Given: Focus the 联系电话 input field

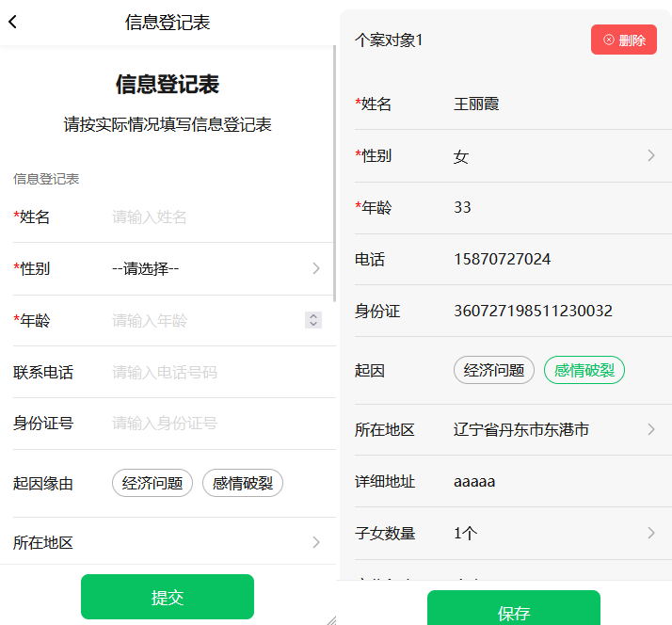Looking at the screenshot, I should (216, 372).
